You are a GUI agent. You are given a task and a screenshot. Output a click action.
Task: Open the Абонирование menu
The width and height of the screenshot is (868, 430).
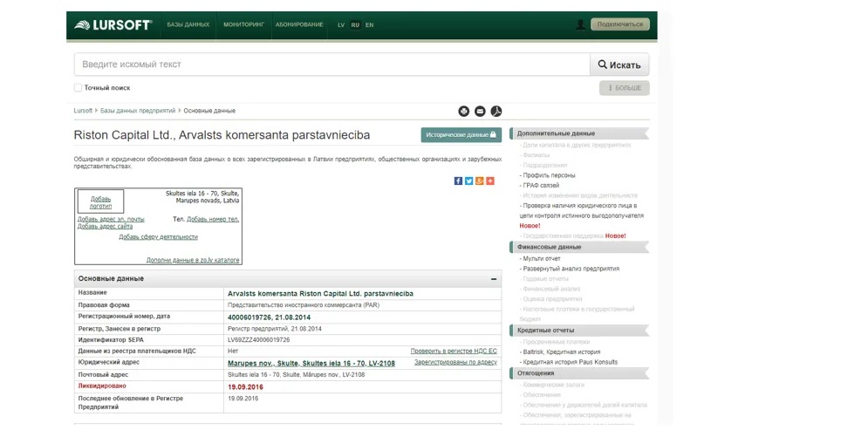(299, 25)
